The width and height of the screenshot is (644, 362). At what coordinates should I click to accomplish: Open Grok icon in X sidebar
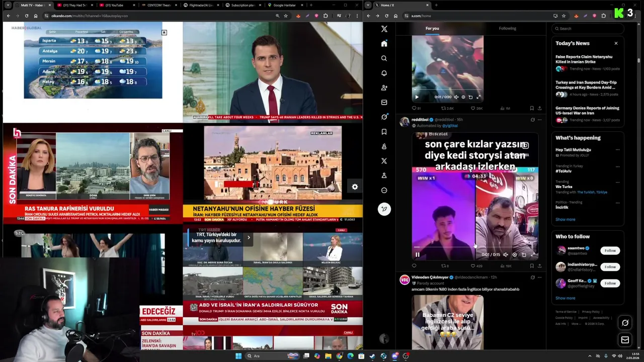(384, 117)
